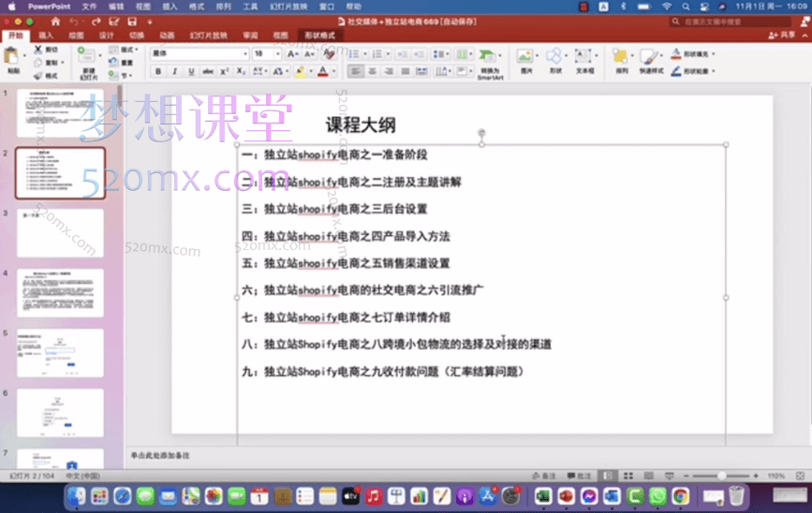The height and width of the screenshot is (513, 812).
Task: Open the File menu in menu bar
Action: [89, 7]
